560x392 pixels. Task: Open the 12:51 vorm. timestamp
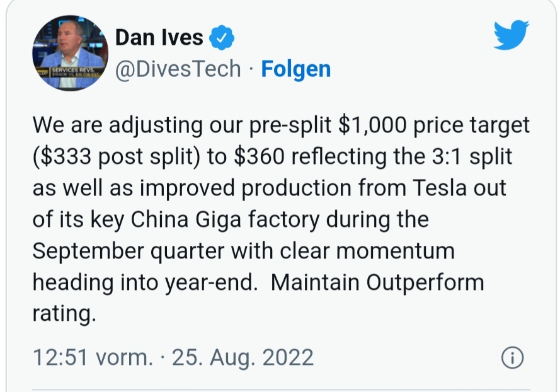pyautogui.click(x=93, y=357)
